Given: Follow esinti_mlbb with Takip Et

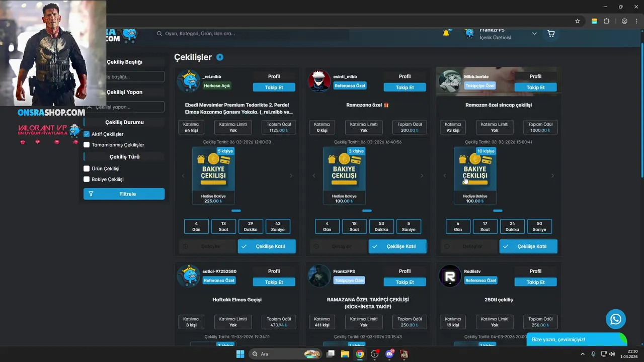Looking at the screenshot, I should click(405, 87).
